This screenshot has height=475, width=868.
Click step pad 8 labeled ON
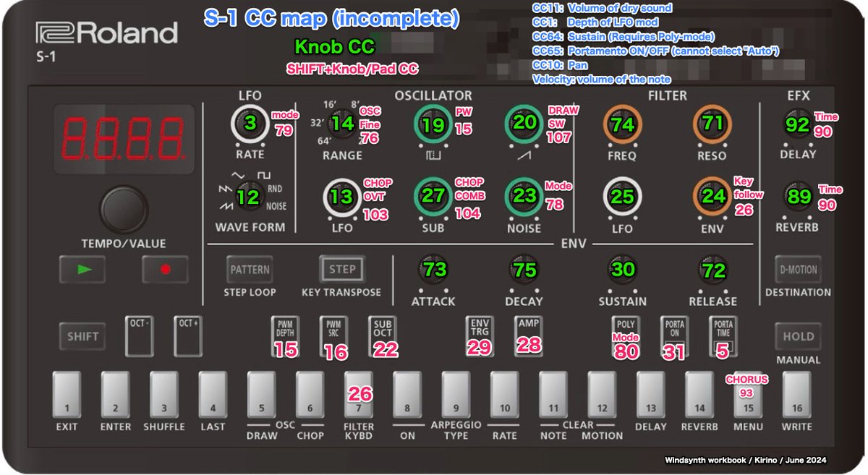coord(407,393)
